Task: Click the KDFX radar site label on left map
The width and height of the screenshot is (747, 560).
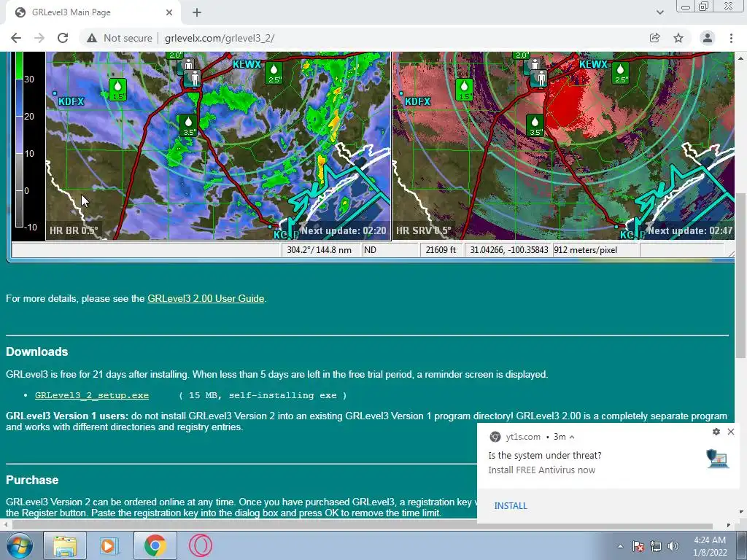Action: pyautogui.click(x=71, y=101)
